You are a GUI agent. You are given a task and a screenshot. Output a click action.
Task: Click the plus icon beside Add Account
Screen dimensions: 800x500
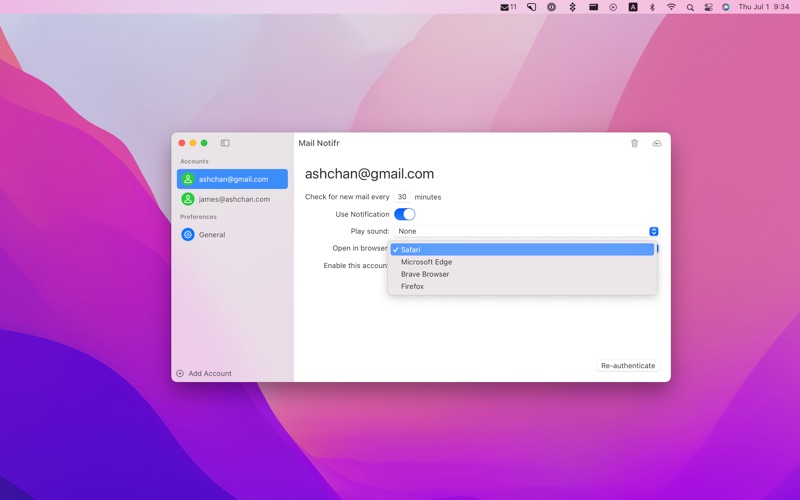(180, 373)
